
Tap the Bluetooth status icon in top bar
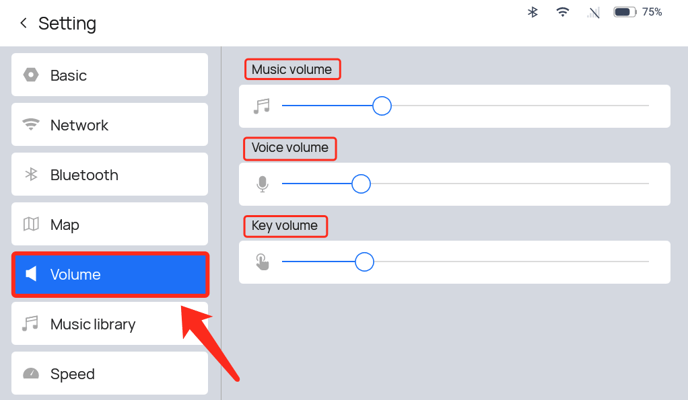pos(532,12)
